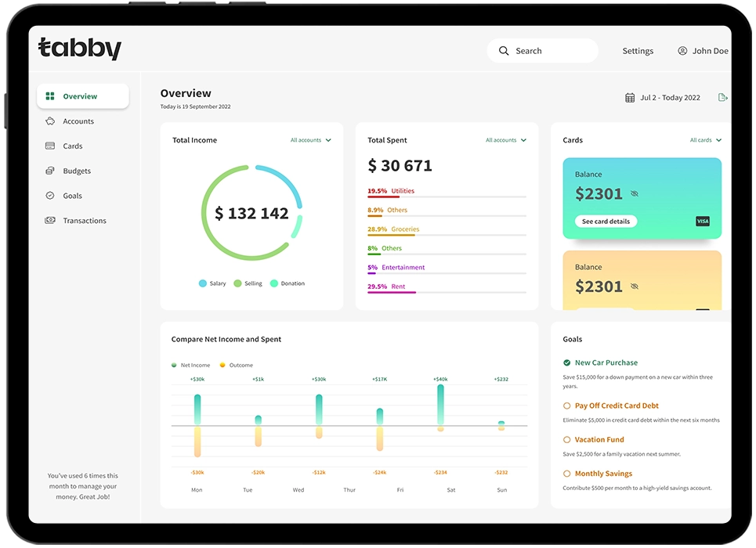Viewport: 756px width, 548px height.
Task: Click the Outcome legend dot
Action: (222, 365)
